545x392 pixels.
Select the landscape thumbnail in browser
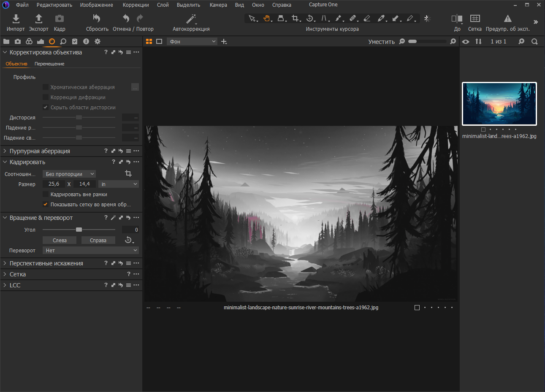499,104
